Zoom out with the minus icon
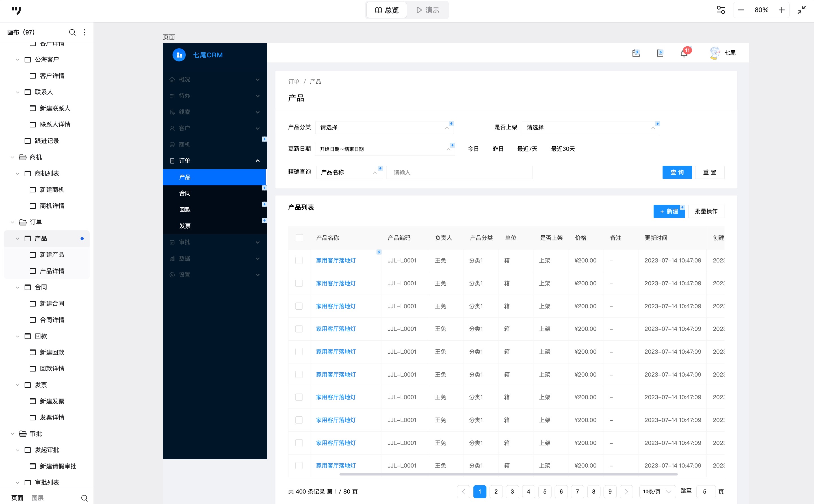Viewport: 814px width, 504px height. pos(741,10)
